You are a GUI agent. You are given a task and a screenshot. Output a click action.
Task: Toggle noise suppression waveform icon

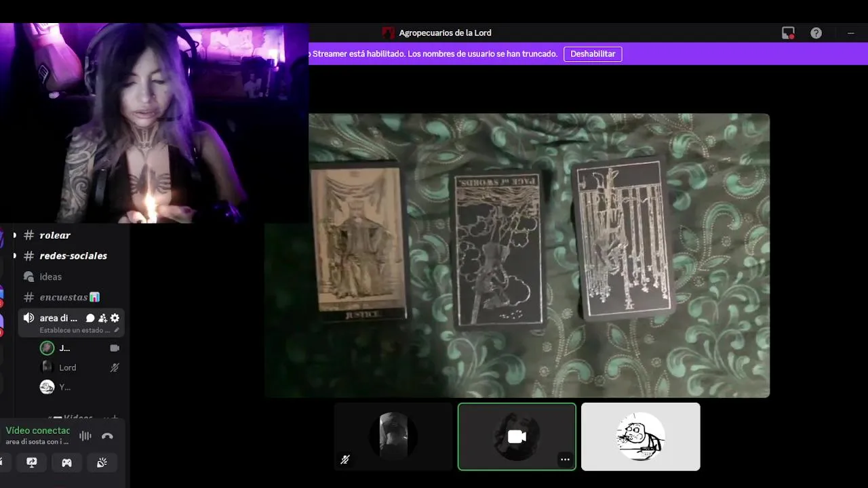point(85,436)
